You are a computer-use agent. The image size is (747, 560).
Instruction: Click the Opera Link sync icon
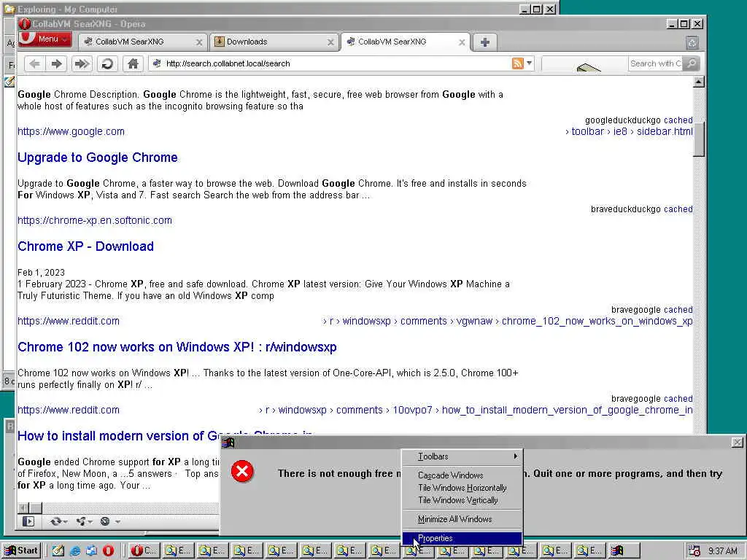coord(55,522)
